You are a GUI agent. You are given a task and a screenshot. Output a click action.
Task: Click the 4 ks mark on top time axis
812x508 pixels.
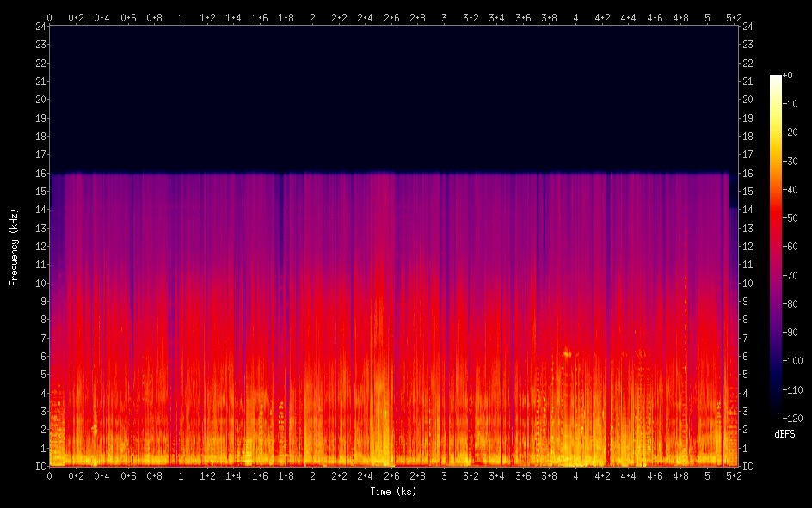[x=575, y=16]
